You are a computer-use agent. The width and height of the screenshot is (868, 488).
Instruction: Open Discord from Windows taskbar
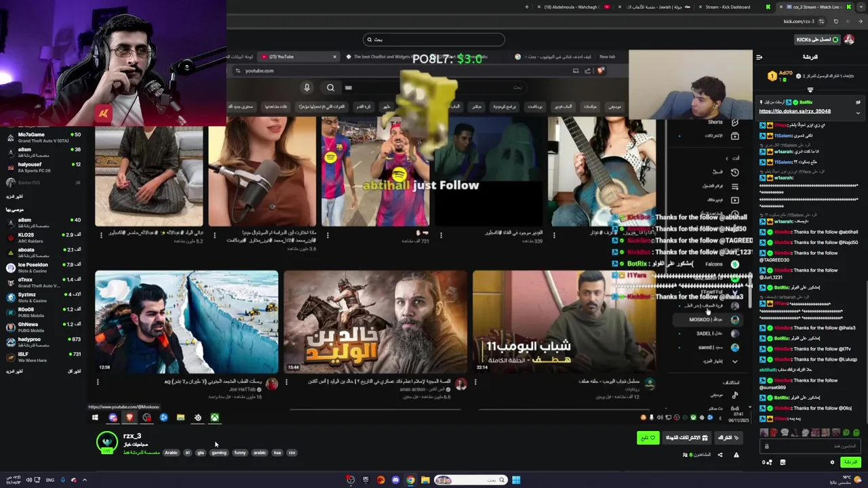(x=395, y=480)
